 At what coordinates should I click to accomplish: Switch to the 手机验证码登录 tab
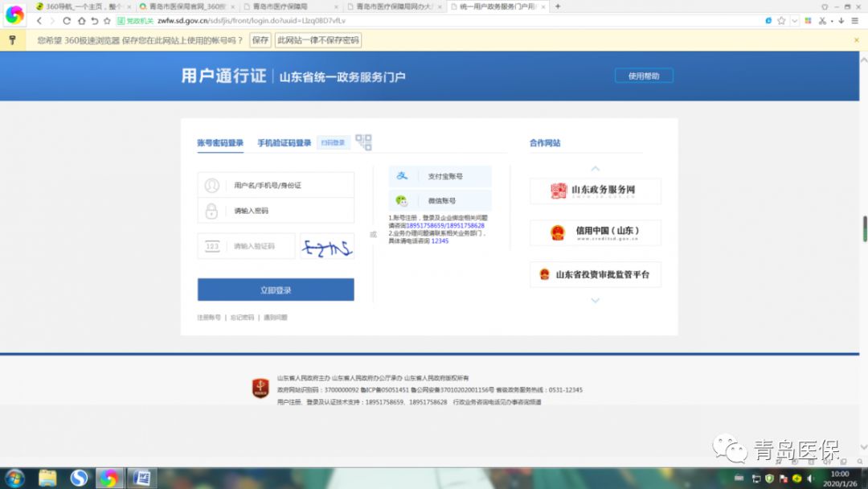tap(284, 143)
